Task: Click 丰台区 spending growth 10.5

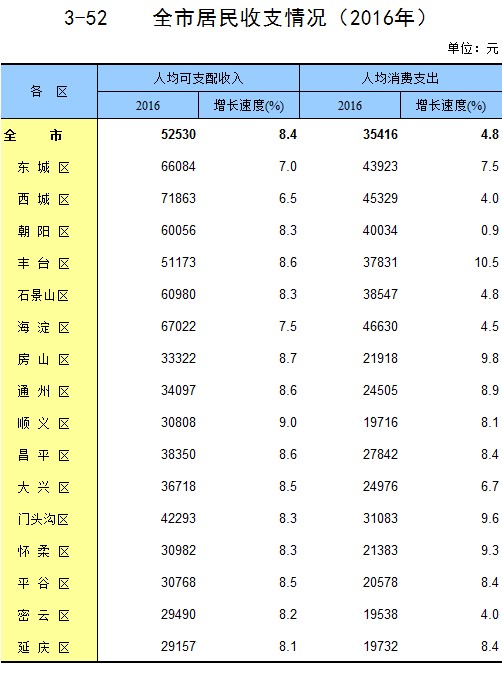Action: [x=486, y=262]
